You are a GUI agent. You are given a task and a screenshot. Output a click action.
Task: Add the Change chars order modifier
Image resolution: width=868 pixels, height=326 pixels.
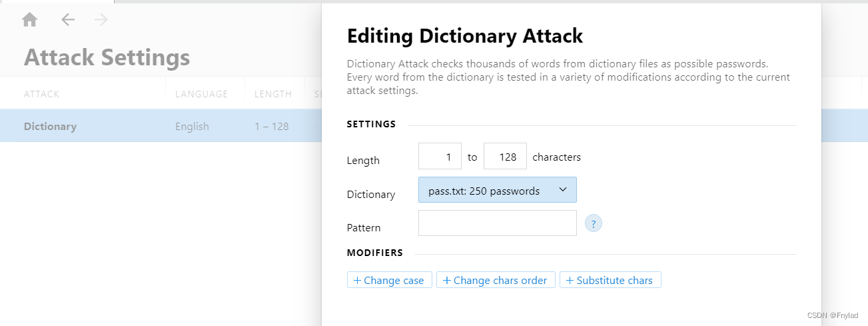495,280
